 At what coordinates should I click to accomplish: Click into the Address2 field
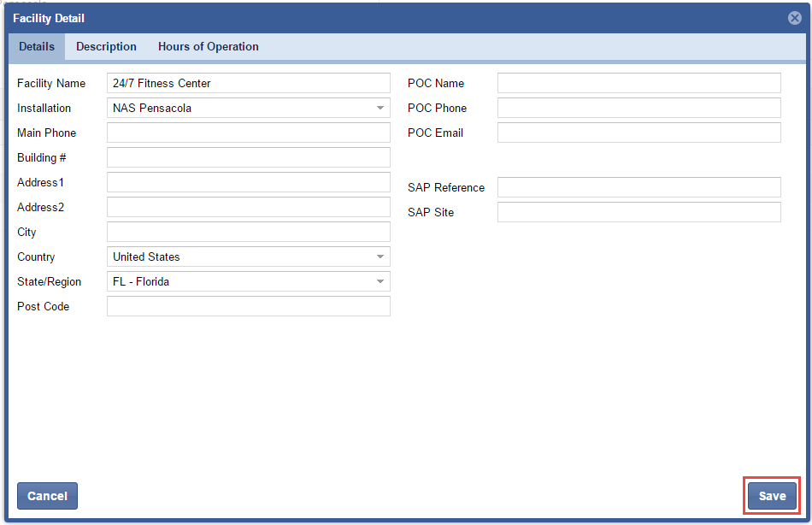point(248,208)
